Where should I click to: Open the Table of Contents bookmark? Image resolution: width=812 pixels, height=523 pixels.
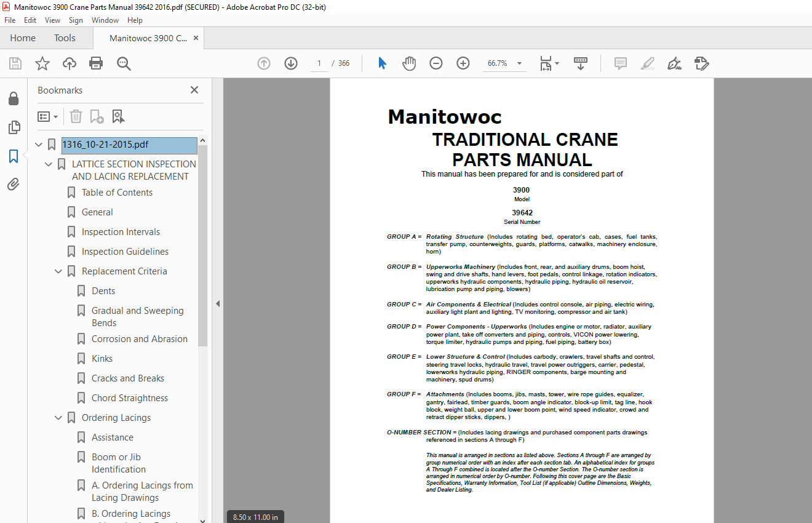(x=117, y=193)
